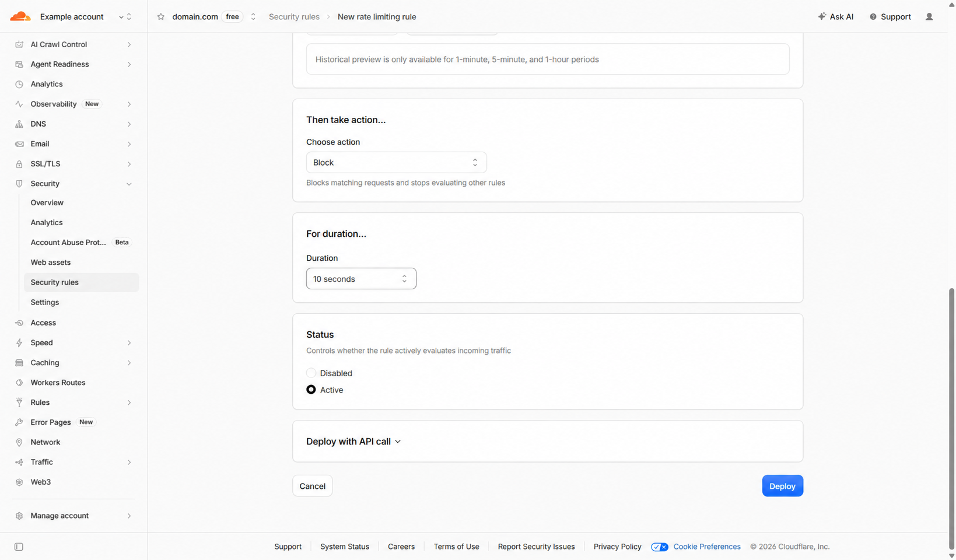Go to Security rules breadcrumb

click(294, 17)
